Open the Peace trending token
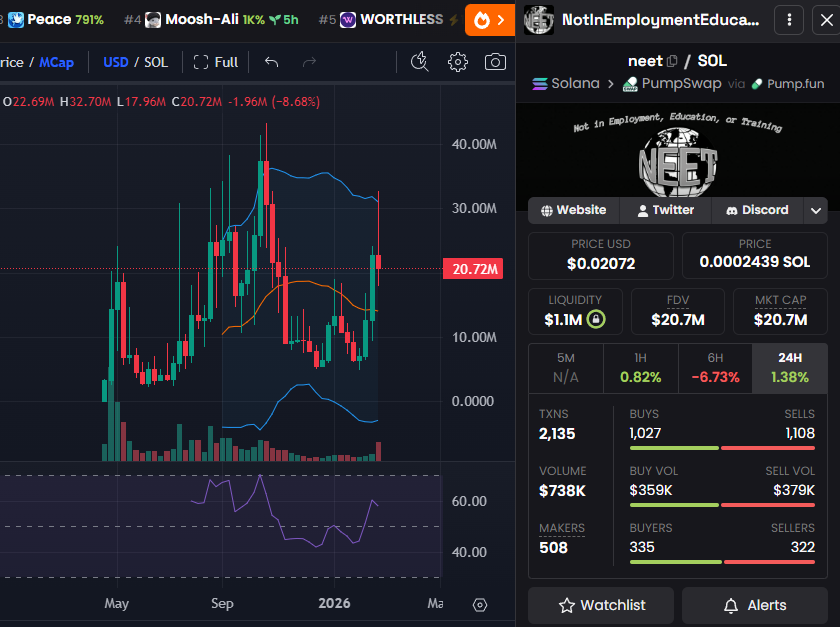The width and height of the screenshot is (840, 627). coord(56,20)
